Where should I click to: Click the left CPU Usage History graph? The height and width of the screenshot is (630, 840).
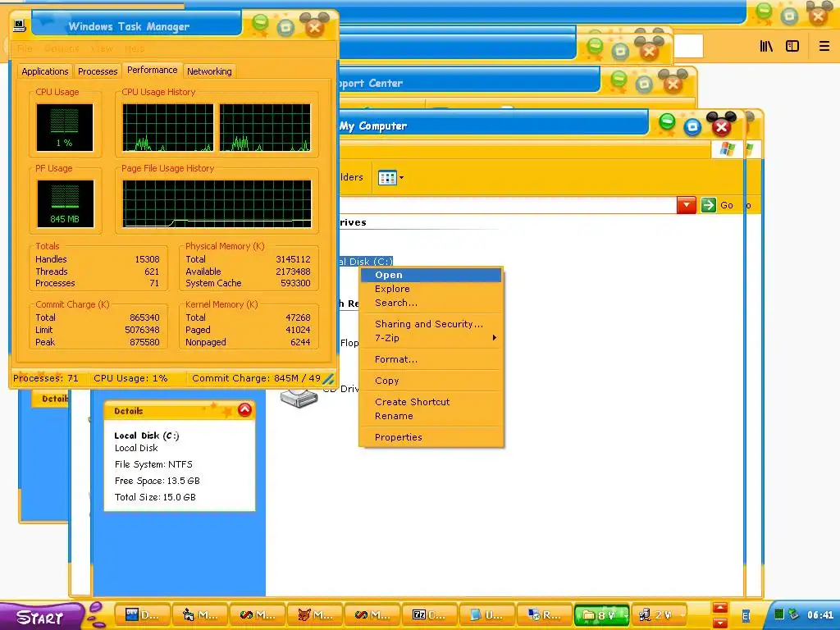(167, 127)
